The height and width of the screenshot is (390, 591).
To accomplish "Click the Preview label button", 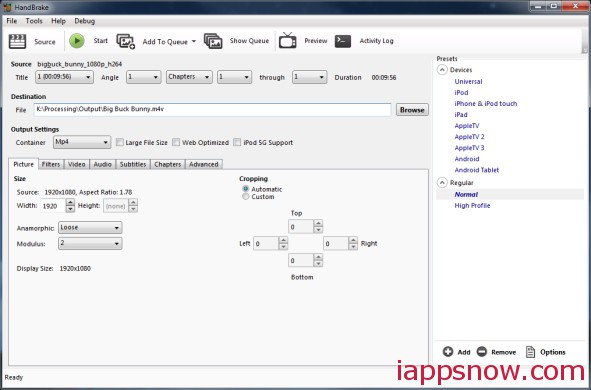I will [316, 41].
